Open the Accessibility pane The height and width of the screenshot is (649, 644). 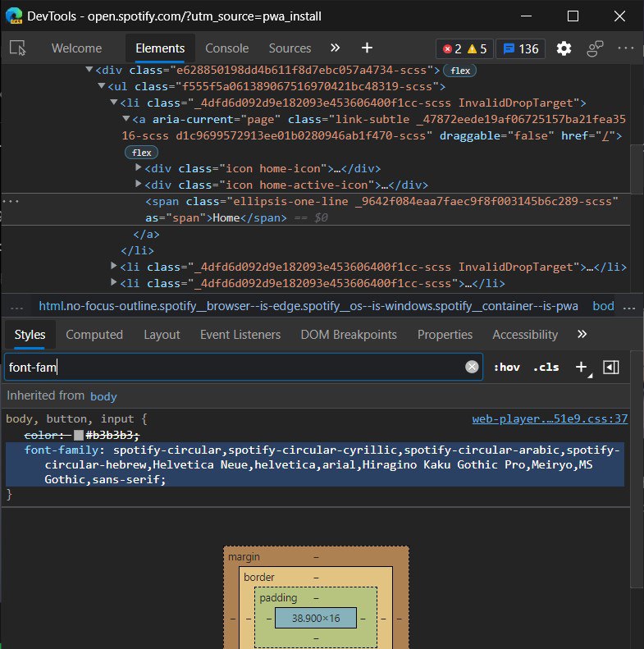point(525,335)
